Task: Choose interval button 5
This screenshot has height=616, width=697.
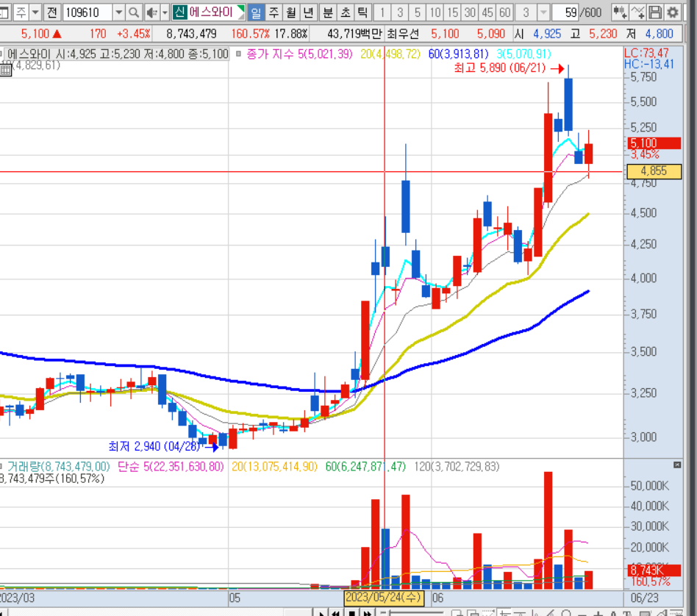Action: tap(417, 12)
